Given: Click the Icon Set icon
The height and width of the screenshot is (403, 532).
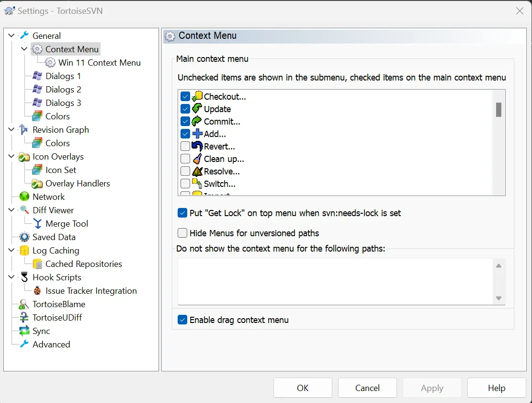Looking at the screenshot, I should [37, 170].
